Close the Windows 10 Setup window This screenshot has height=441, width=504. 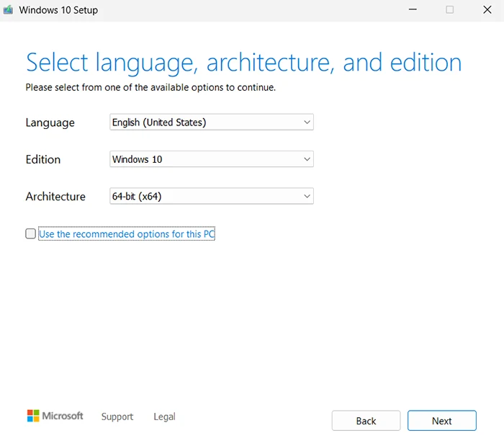pos(487,9)
